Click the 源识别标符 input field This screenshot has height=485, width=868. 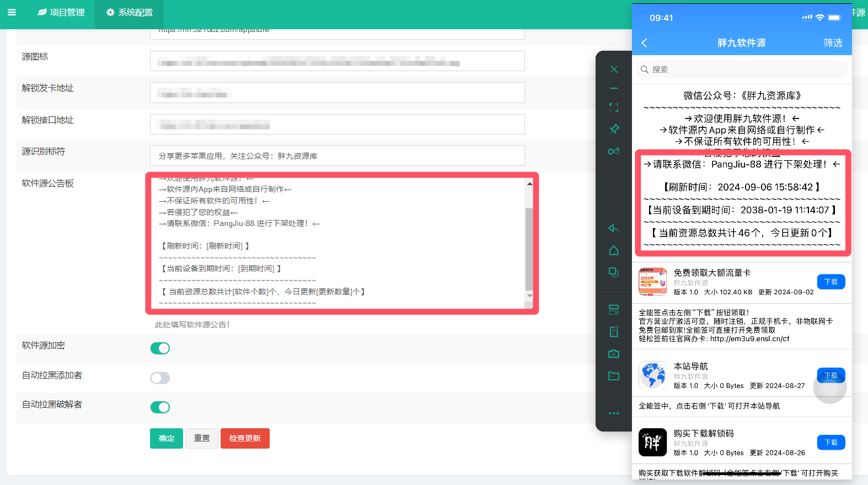[337, 156]
